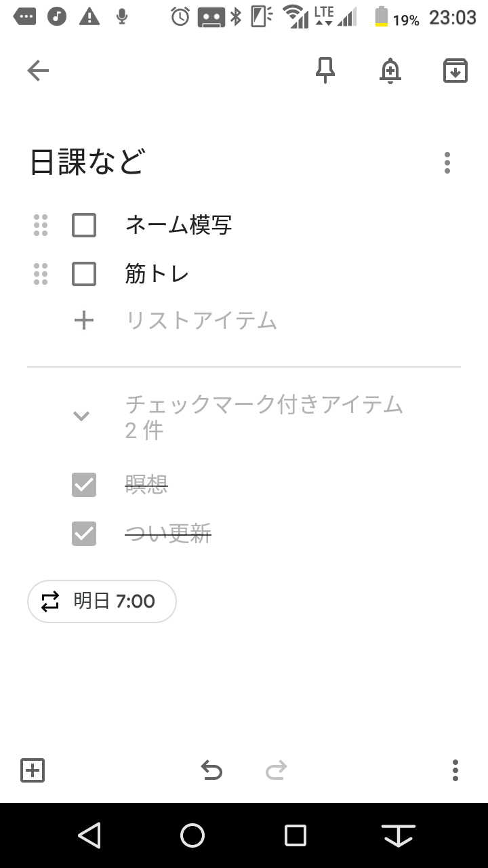Uncheck the つい更新 item
The image size is (488, 868).
pos(84,534)
